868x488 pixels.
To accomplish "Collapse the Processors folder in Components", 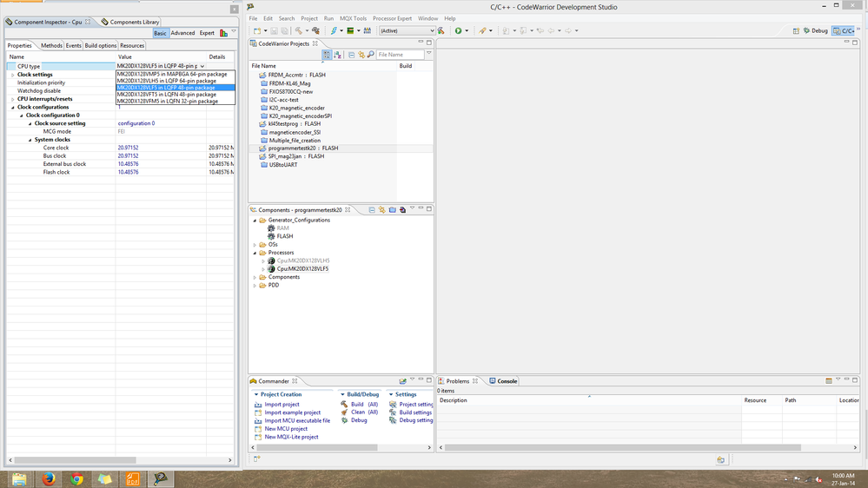I will pyautogui.click(x=255, y=253).
